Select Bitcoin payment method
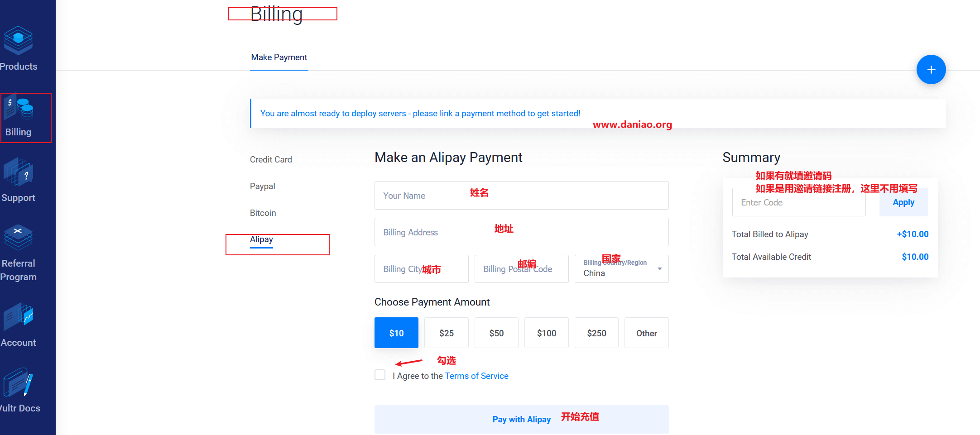980x435 pixels. 263,213
